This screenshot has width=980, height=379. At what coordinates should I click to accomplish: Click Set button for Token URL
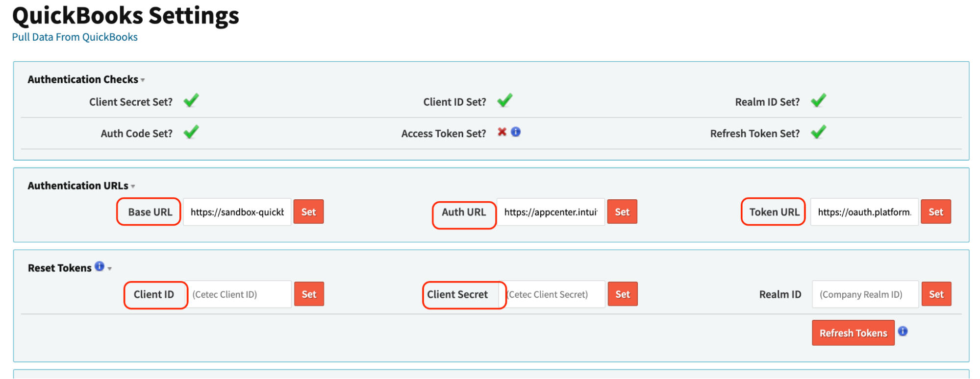[936, 212]
